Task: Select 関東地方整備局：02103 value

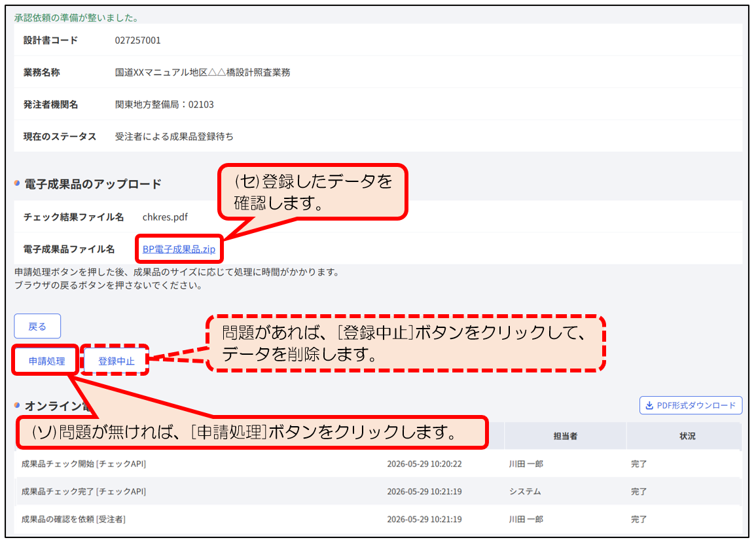Action: [x=164, y=105]
